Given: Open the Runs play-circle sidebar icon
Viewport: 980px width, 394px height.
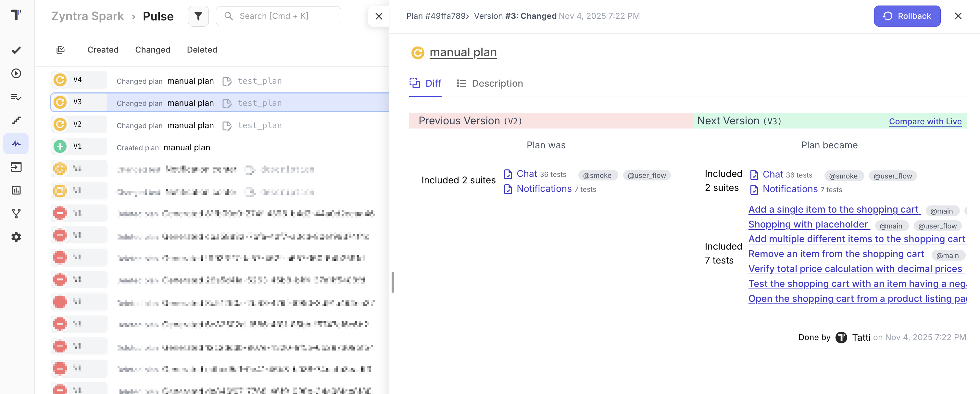Looking at the screenshot, I should tap(16, 73).
